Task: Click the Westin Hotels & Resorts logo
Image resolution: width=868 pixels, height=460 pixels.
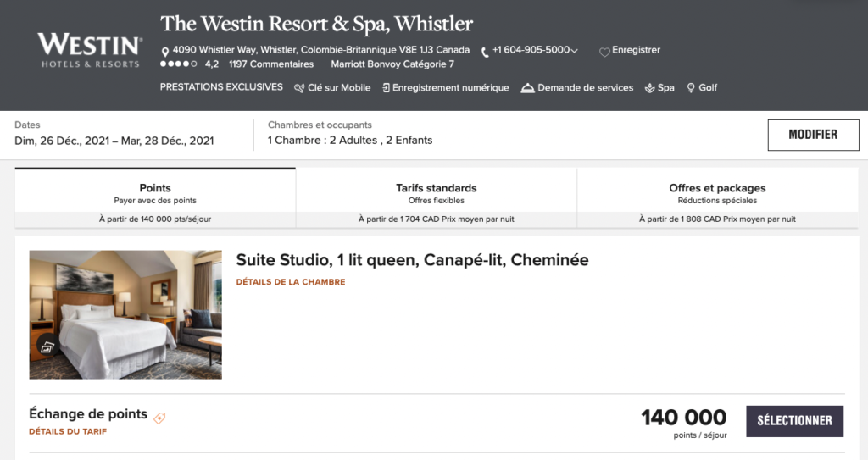Action: click(x=89, y=51)
